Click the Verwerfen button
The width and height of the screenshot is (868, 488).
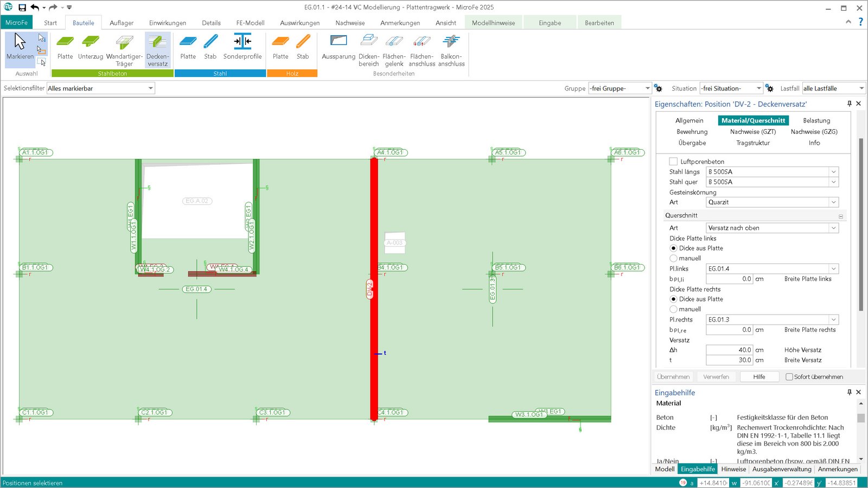pos(716,376)
